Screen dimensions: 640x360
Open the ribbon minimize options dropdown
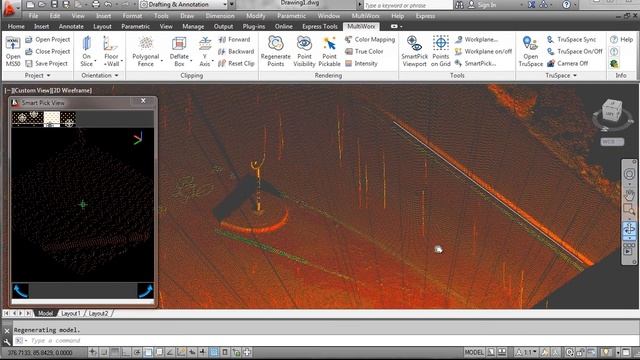[x=401, y=27]
